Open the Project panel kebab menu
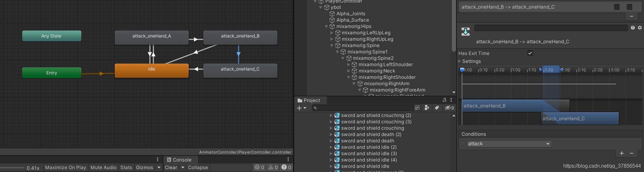644x172 pixels. coord(451,100)
